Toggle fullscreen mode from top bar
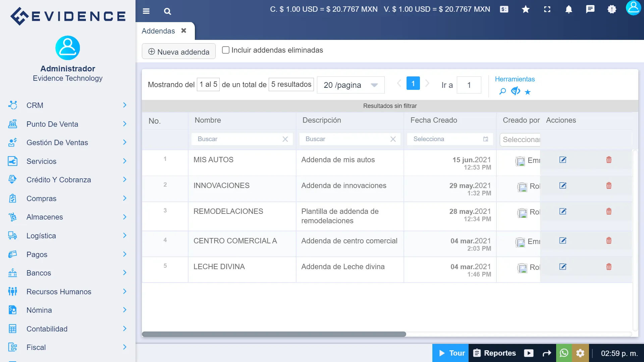The width and height of the screenshot is (644, 362). tap(547, 9)
